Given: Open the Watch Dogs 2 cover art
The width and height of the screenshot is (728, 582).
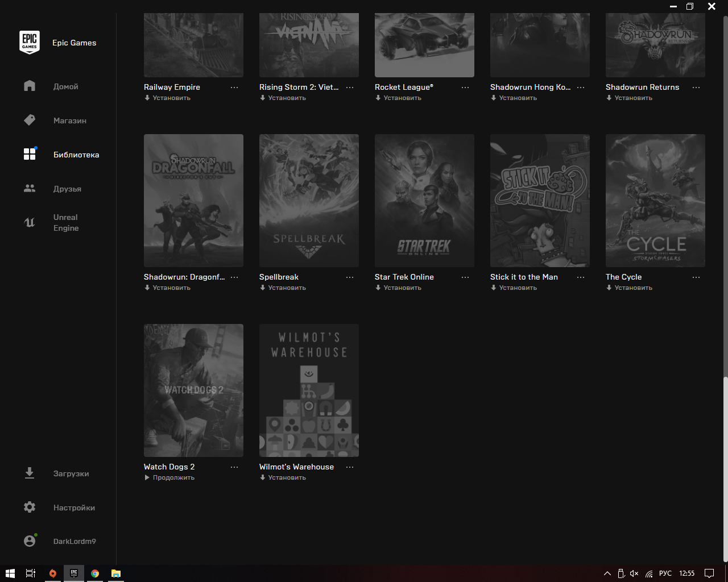Looking at the screenshot, I should [x=193, y=390].
